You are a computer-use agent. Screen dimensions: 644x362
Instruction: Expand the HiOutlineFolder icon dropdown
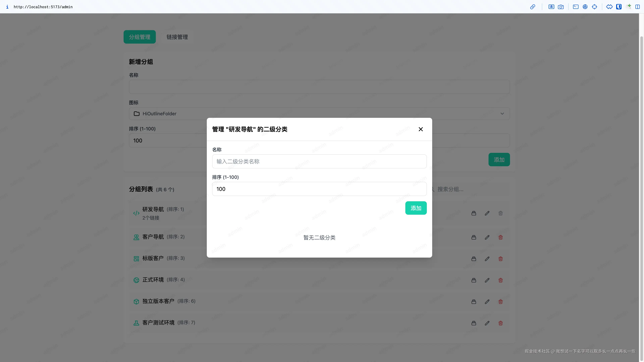[x=319, y=114]
